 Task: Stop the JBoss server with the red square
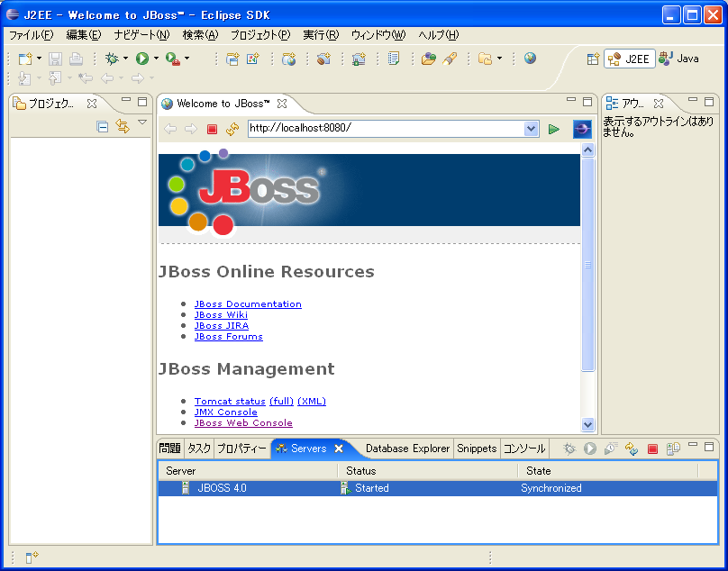651,448
